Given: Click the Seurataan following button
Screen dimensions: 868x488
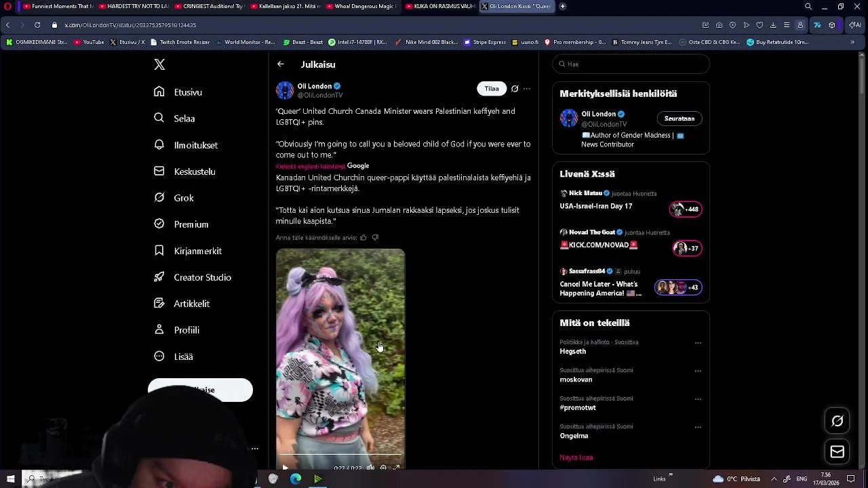Looking at the screenshot, I should tap(679, 119).
